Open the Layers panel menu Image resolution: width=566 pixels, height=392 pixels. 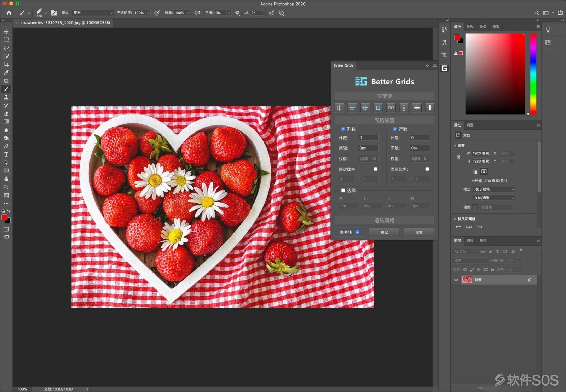[538, 241]
